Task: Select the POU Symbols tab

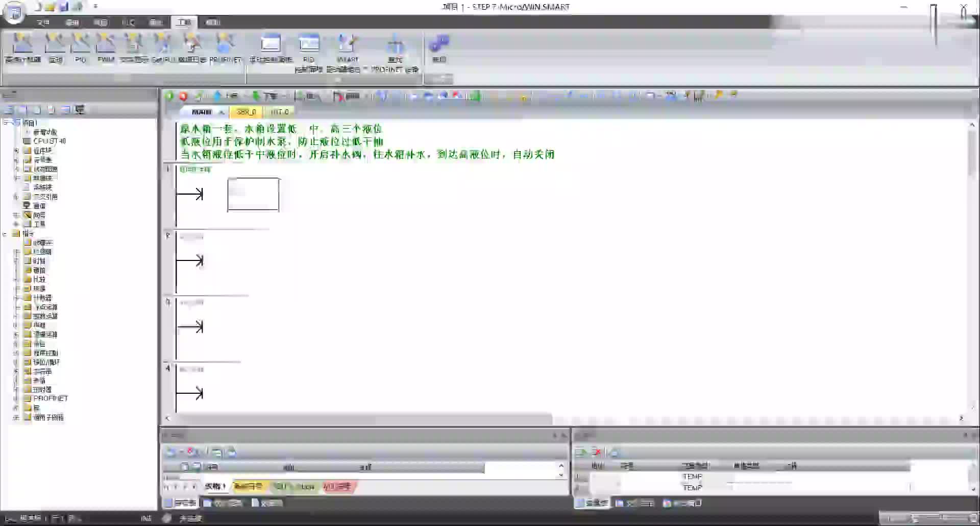Action: 295,486
